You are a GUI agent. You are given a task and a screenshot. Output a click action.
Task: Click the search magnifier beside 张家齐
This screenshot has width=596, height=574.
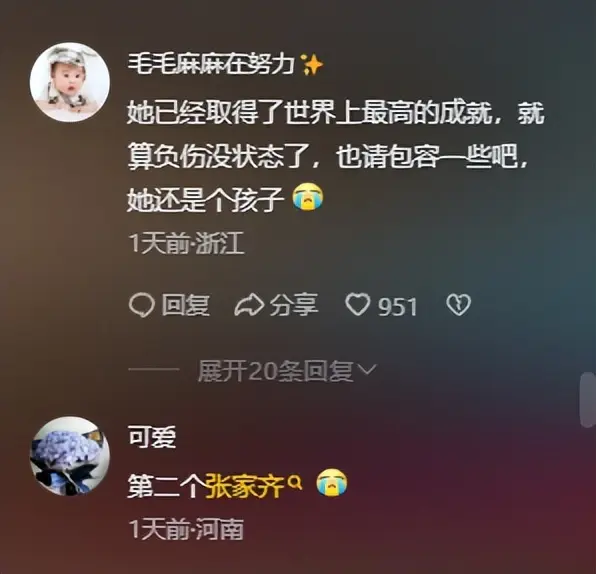[295, 482]
